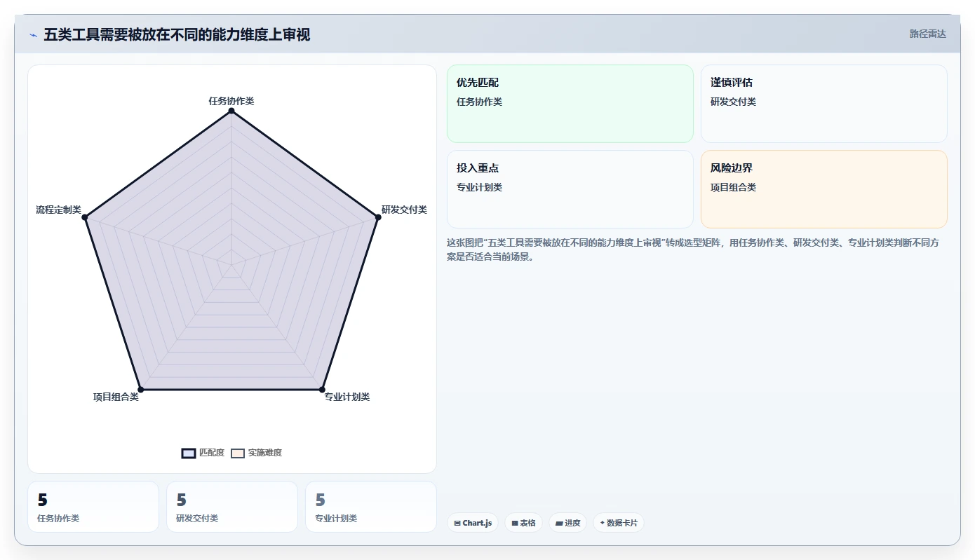This screenshot has width=975, height=560.
Task: Open the 谨慎评估 card
Action: (x=824, y=104)
